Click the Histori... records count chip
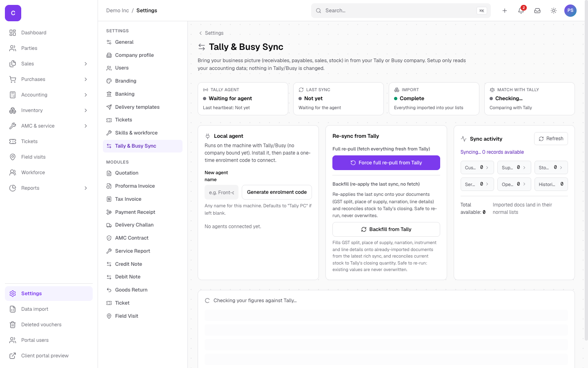This screenshot has width=588, height=368. pyautogui.click(x=551, y=184)
